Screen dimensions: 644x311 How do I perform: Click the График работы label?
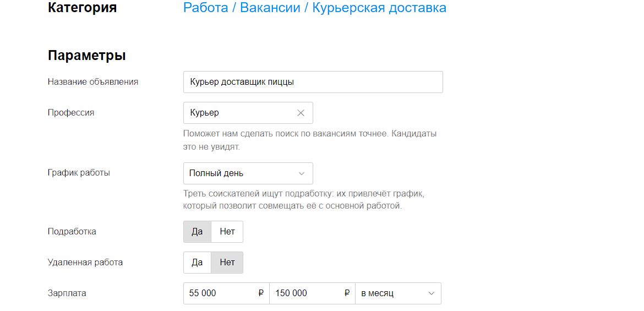[79, 172]
